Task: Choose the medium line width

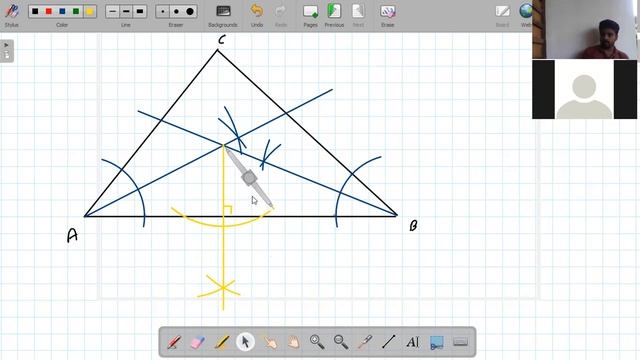Action: point(126,11)
